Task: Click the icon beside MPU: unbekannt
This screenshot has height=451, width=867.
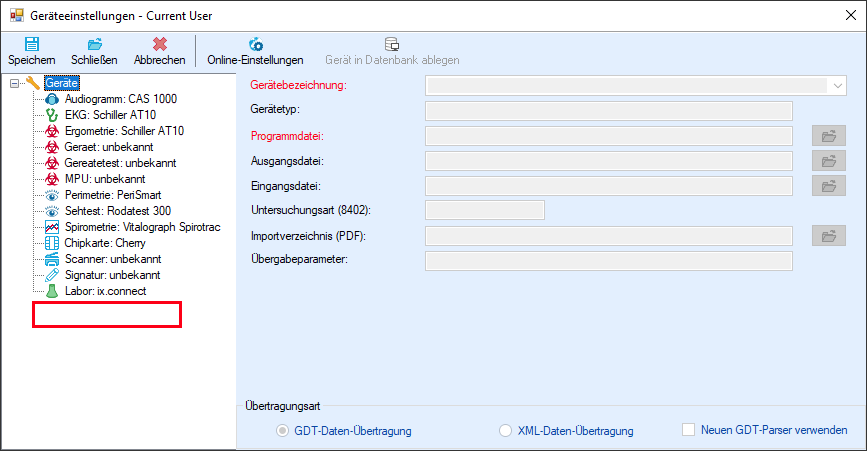Action: (52, 179)
